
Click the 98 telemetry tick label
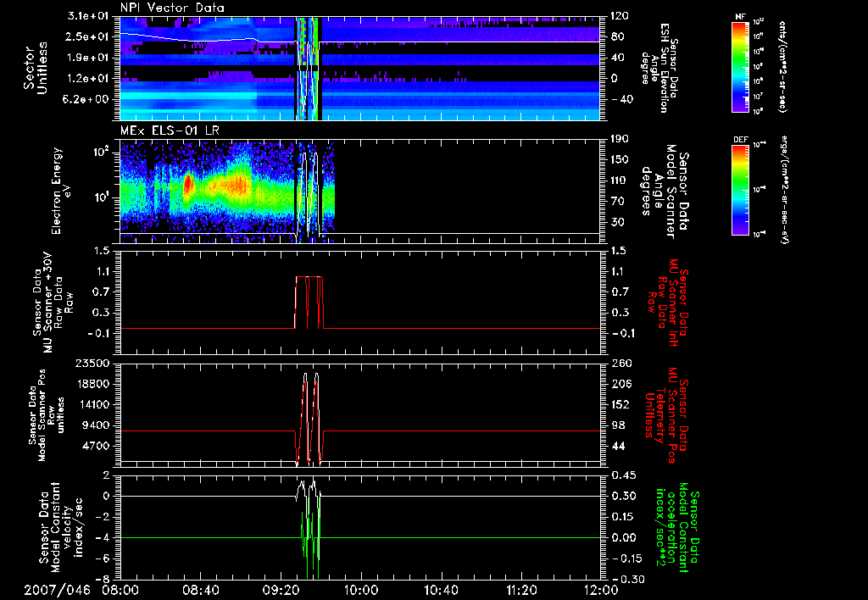[x=617, y=425]
